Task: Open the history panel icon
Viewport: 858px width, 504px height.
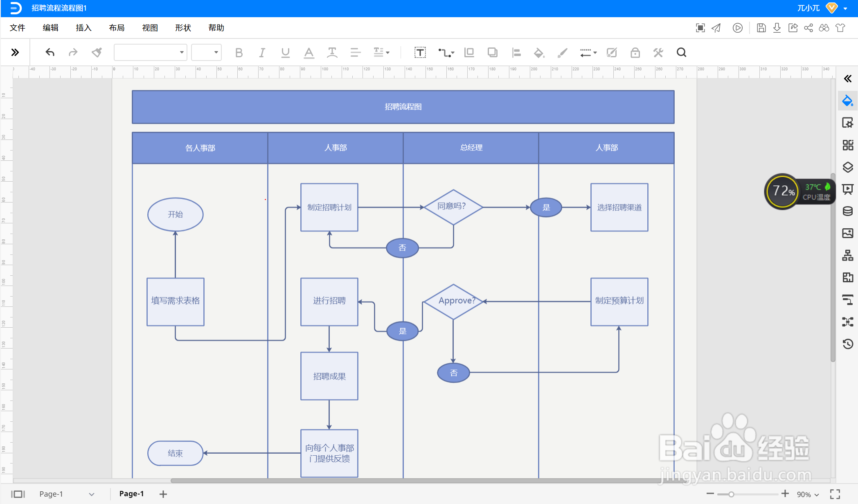Action: coord(847,344)
